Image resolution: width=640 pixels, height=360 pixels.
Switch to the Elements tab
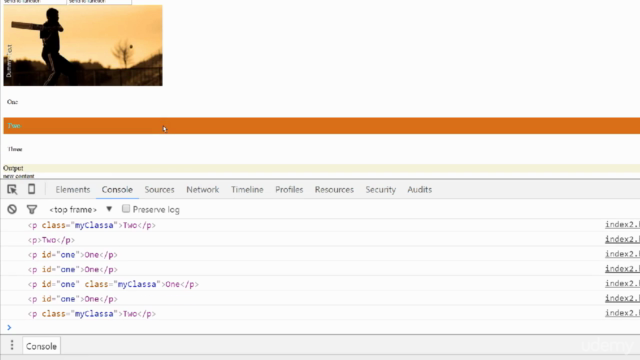(x=73, y=189)
